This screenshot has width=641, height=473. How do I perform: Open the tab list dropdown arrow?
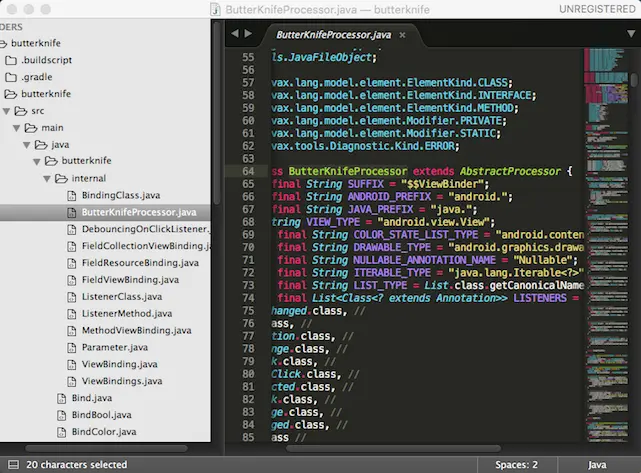(631, 34)
